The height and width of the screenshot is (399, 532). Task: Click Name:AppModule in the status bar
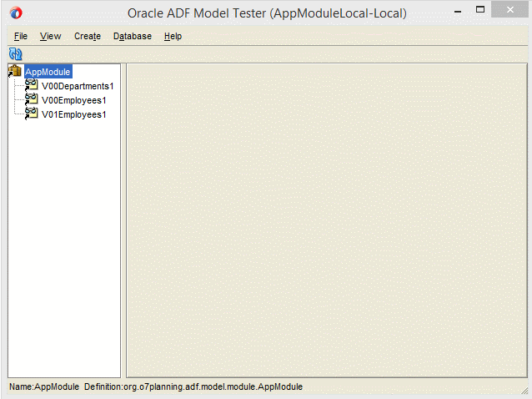pos(44,386)
